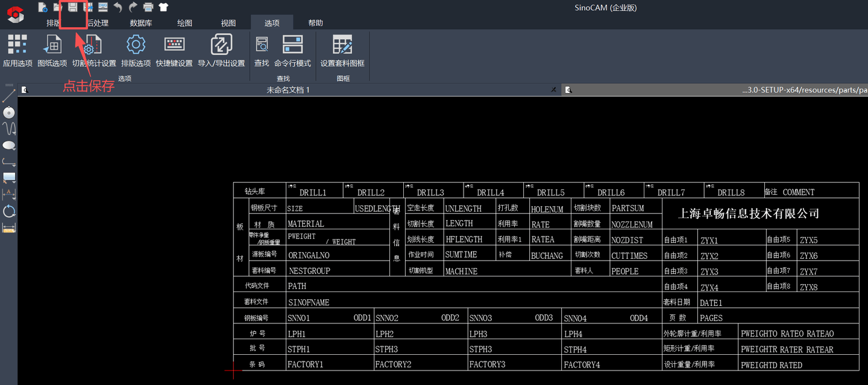Click the T-shirt skin icon
Screen dimensions: 868x385
[x=163, y=7]
